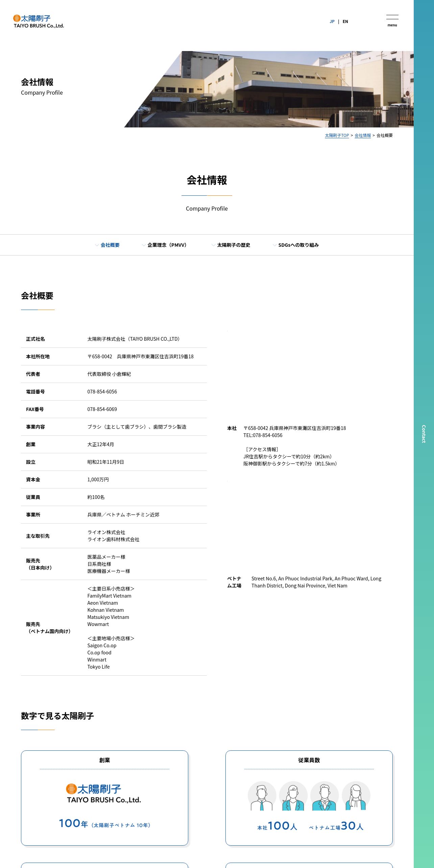The image size is (434, 868).
Task: Select the 太陽刷子の歴史 anchor tab
Action: [234, 245]
